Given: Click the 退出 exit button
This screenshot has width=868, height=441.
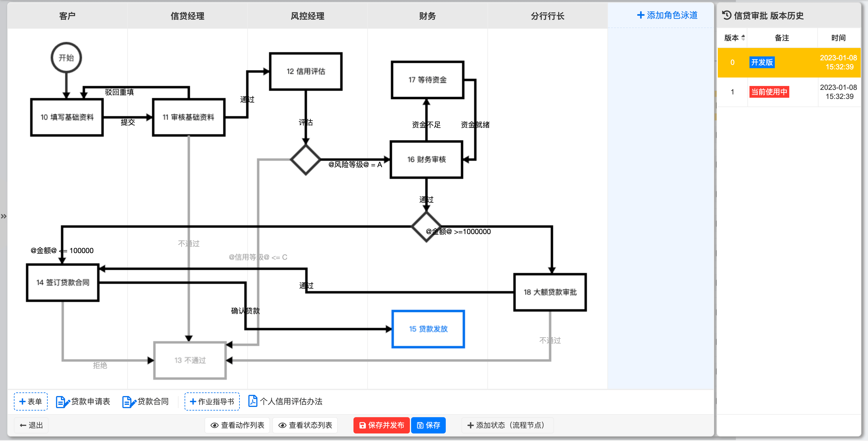Looking at the screenshot, I should (x=31, y=425).
